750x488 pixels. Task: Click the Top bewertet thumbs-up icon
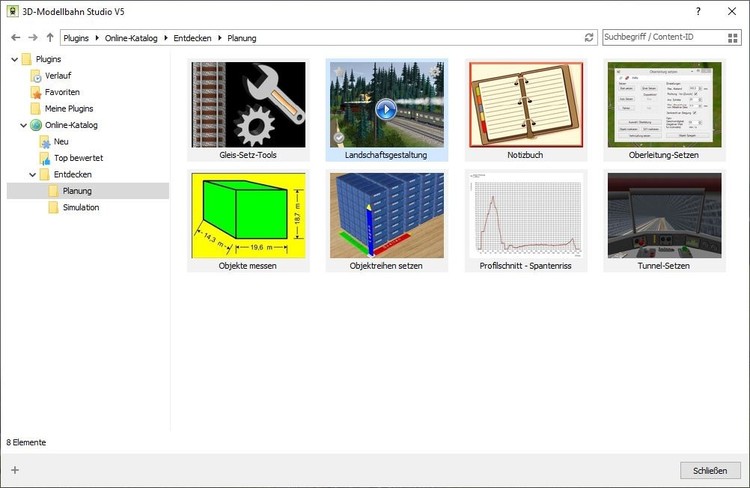[x=44, y=158]
